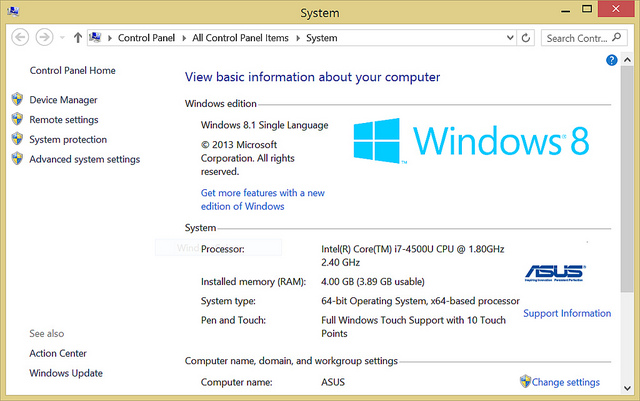Image resolution: width=640 pixels, height=401 pixels.
Task: Maximize the System window
Action: pos(587,9)
